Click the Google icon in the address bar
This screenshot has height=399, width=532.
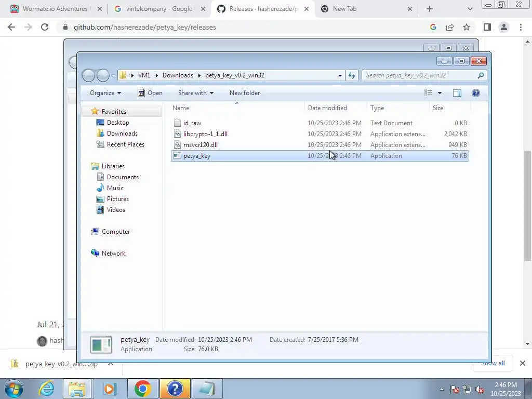(x=433, y=27)
